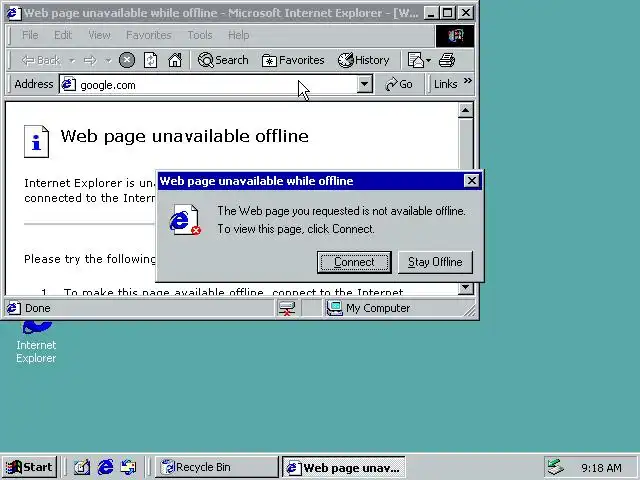Launch Internet Explorer from quick launch
This screenshot has width=640, height=480.
click(105, 467)
